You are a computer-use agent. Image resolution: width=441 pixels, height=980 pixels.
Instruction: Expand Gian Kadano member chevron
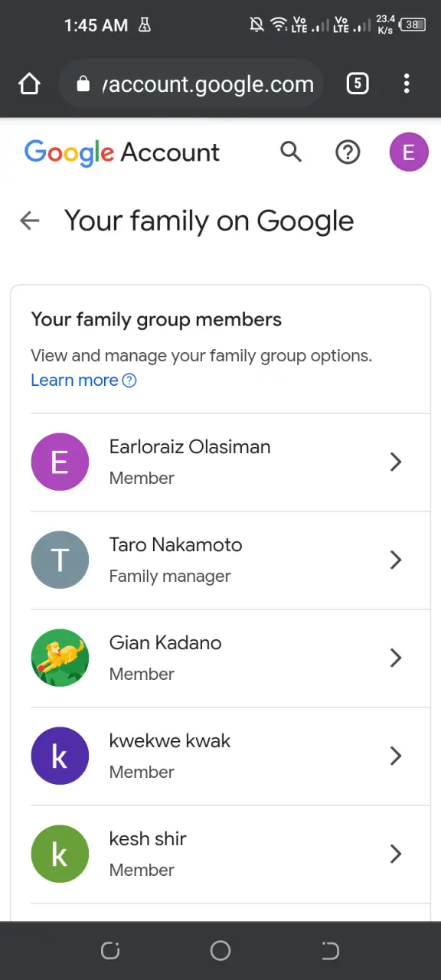(396, 658)
